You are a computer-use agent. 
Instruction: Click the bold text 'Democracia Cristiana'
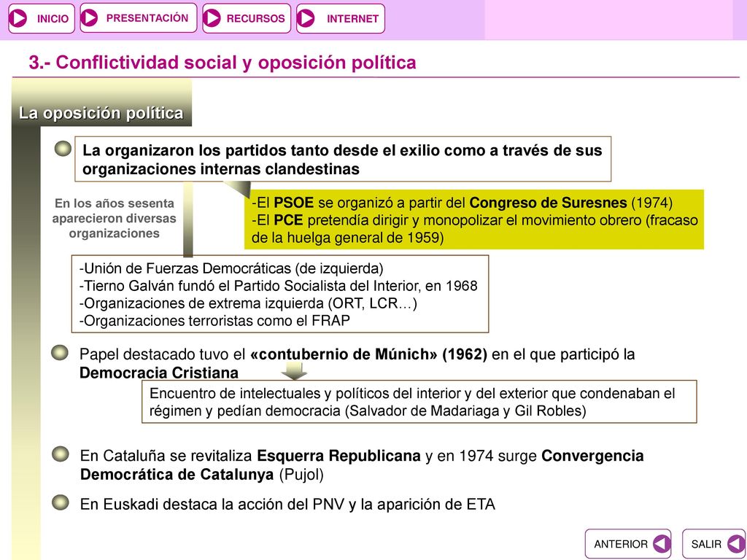(x=159, y=373)
